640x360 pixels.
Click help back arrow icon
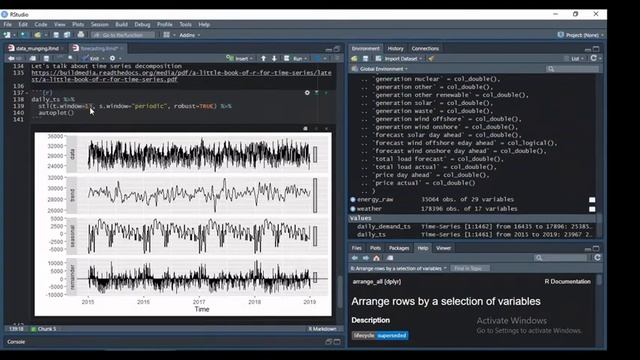point(355,258)
